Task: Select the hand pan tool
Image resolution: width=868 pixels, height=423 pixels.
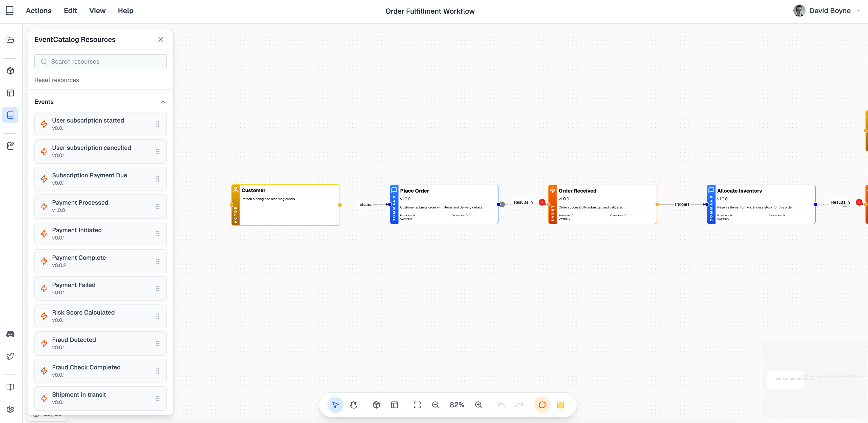Action: (354, 405)
